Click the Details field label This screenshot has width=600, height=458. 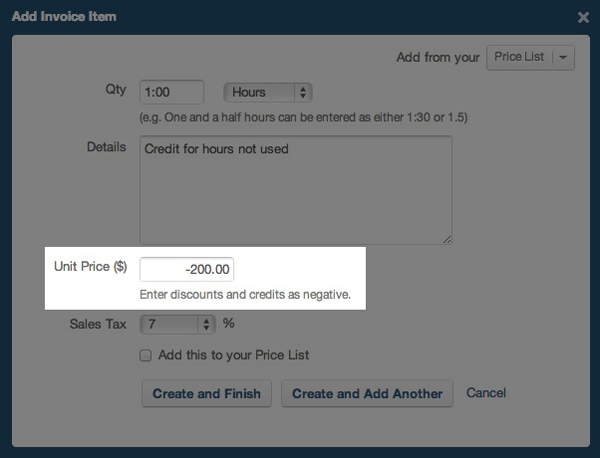coord(107,147)
